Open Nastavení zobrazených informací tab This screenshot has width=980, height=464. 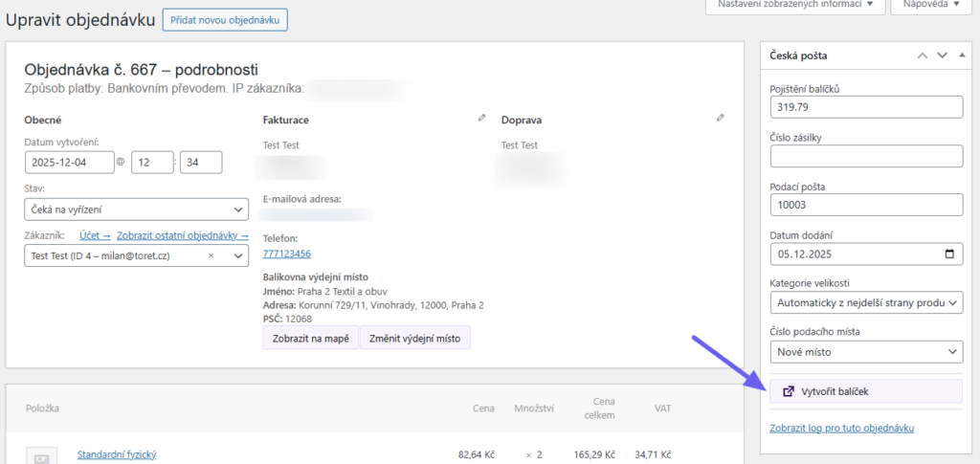[793, 5]
